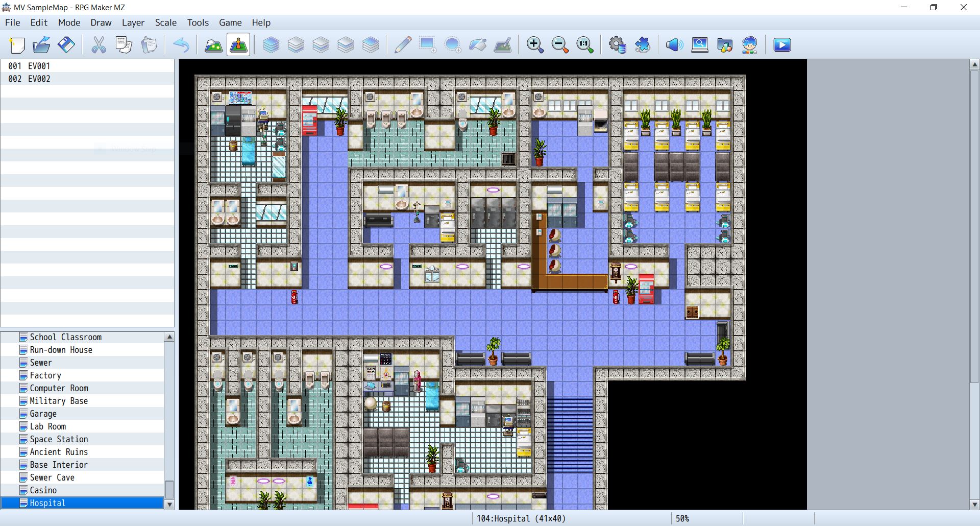Open the Plugin Manager puzzle icon

(643, 45)
